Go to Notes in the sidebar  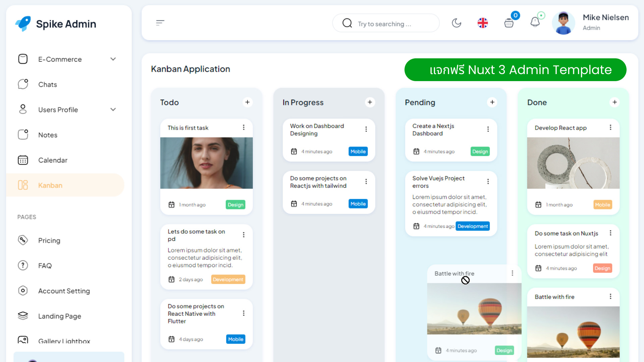65,135
